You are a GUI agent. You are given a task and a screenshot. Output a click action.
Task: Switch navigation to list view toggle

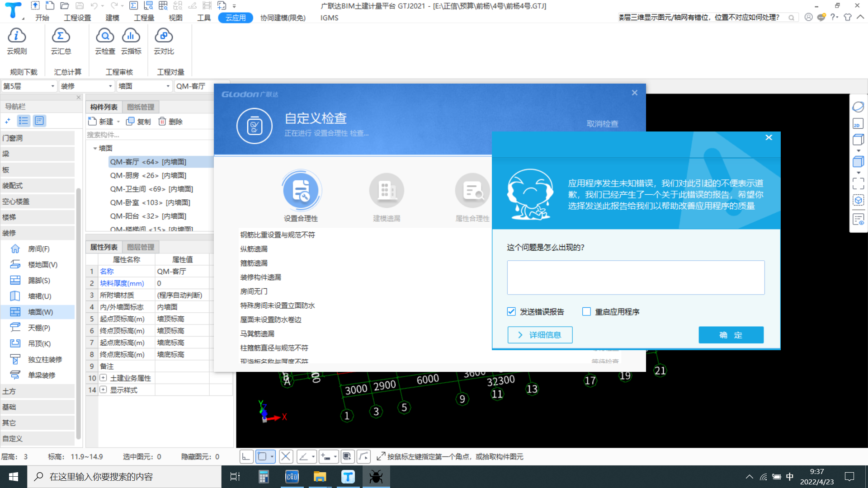point(24,121)
